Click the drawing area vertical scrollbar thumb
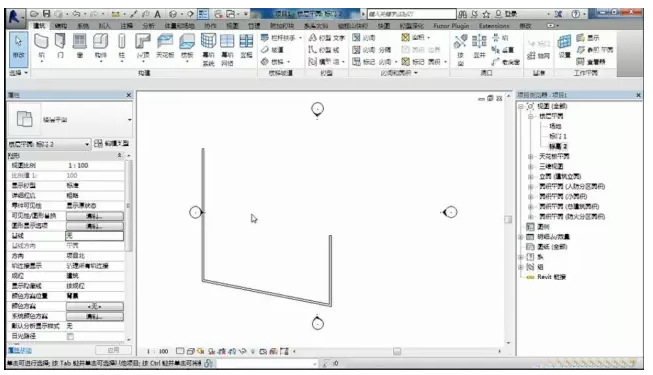653x375 pixels. [x=508, y=219]
